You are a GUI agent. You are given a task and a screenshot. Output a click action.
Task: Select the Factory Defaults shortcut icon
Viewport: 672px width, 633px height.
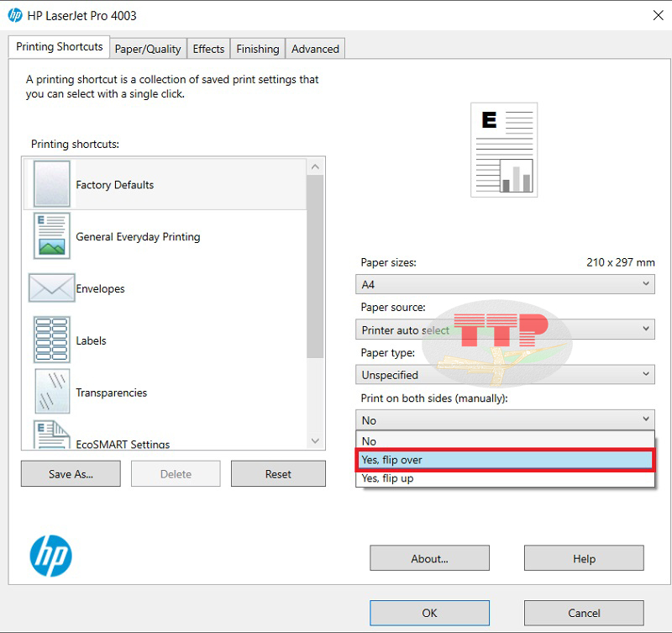pyautogui.click(x=52, y=184)
